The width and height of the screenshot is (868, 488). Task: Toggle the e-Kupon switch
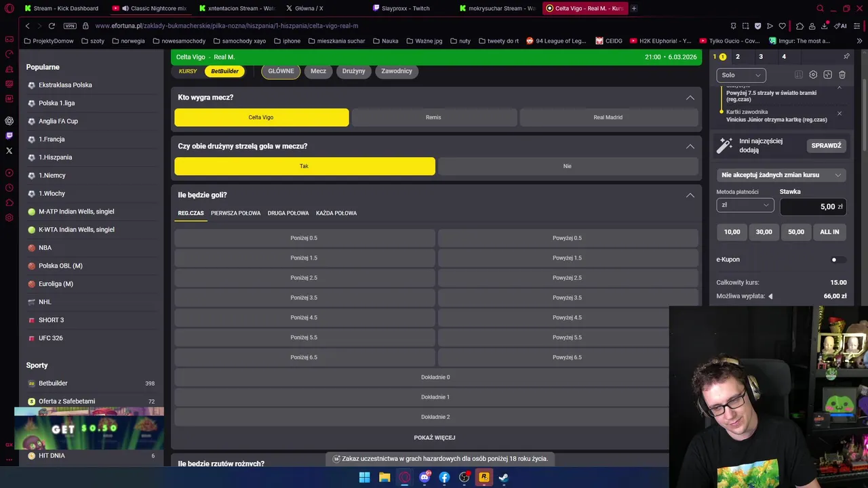(838, 260)
